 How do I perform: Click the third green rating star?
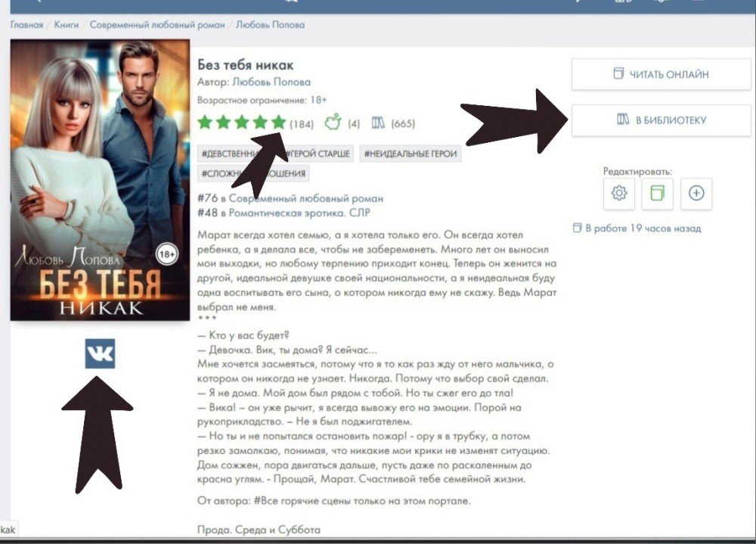tap(242, 123)
